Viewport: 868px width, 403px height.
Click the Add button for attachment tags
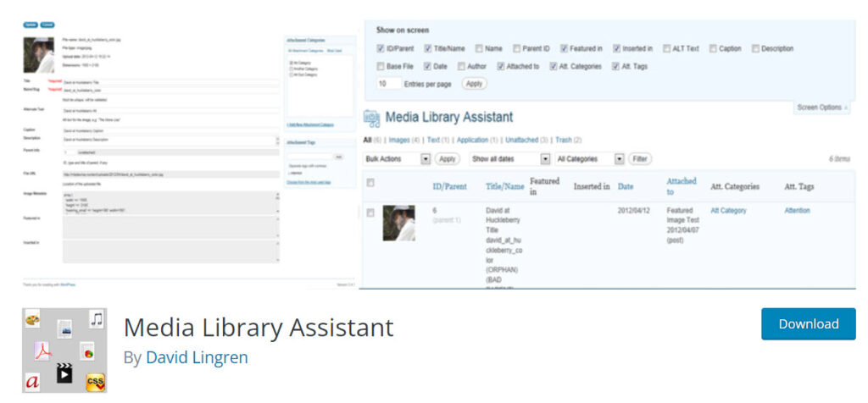(339, 157)
